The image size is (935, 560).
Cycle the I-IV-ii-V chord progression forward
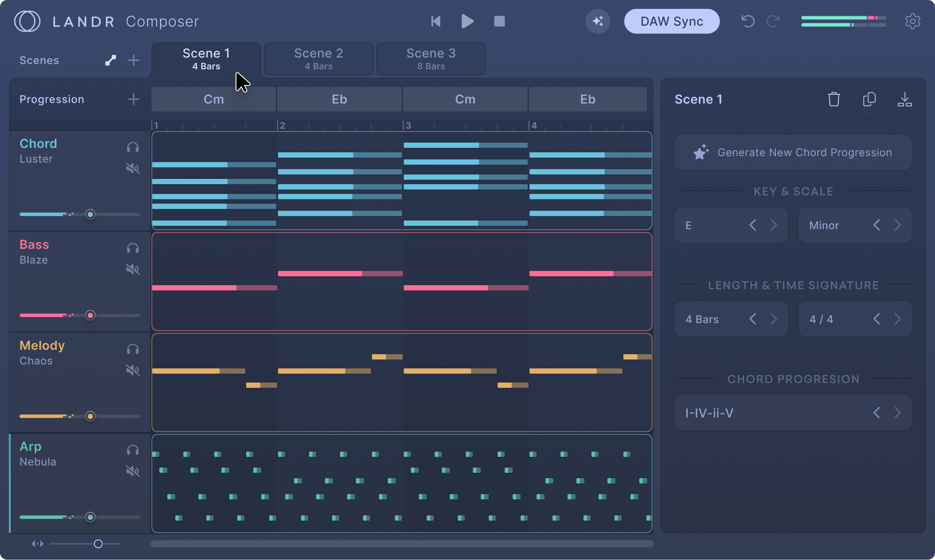tap(898, 413)
